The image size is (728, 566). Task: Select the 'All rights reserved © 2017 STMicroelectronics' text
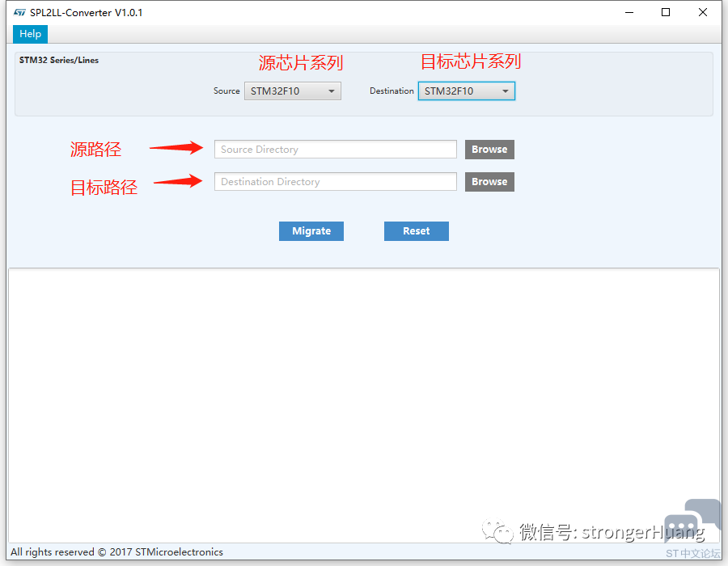(x=116, y=552)
